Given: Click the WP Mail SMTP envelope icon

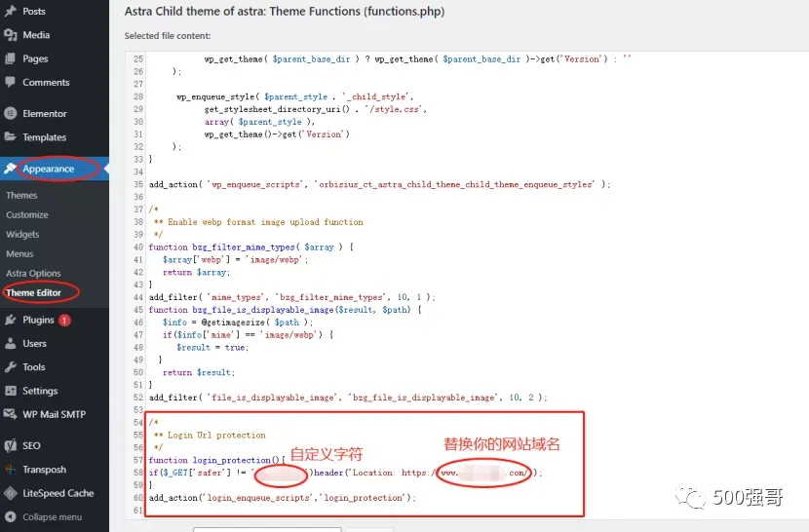Looking at the screenshot, I should coord(11,414).
